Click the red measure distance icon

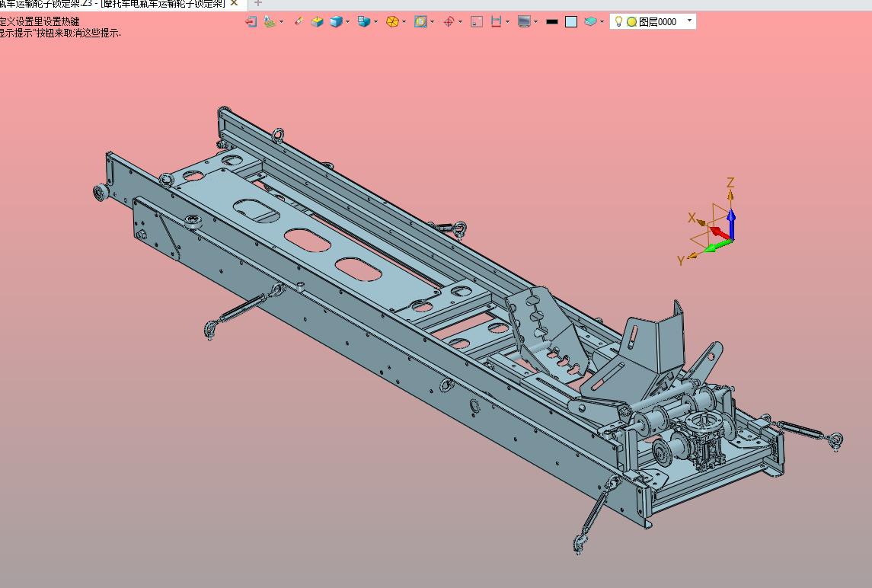tap(496, 21)
